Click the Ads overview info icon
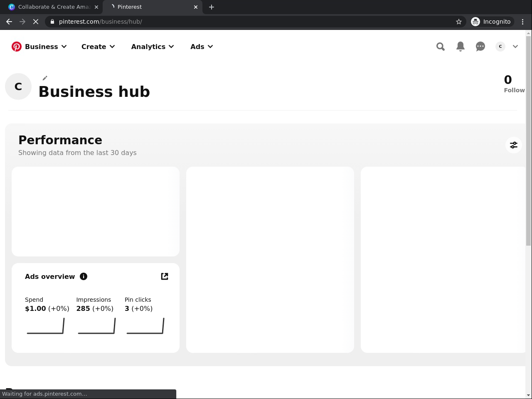Viewport: 532px width, 399px height. point(84,276)
